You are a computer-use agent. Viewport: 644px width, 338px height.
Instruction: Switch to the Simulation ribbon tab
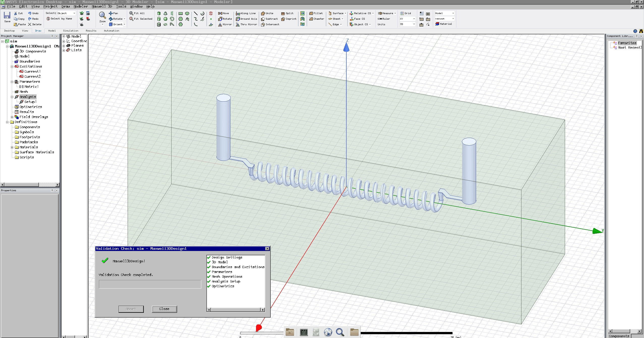[71, 31]
